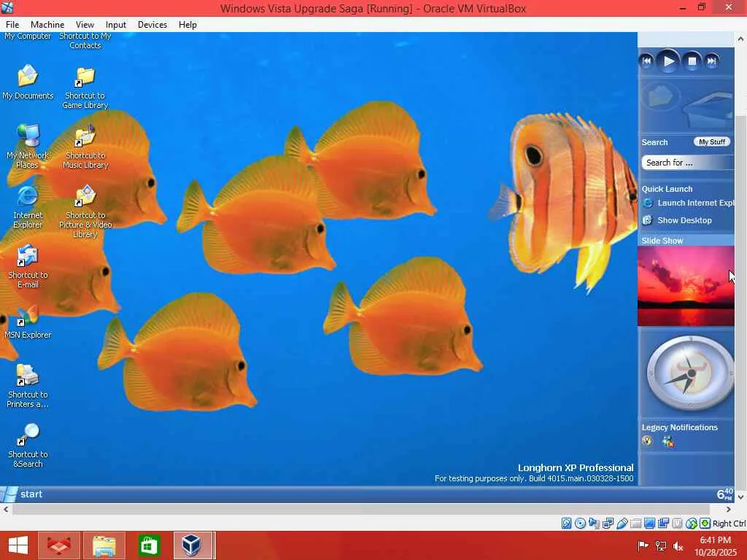The height and width of the screenshot is (560, 747).
Task: Click horizontal scrollbar right arrow
Action: (x=729, y=510)
